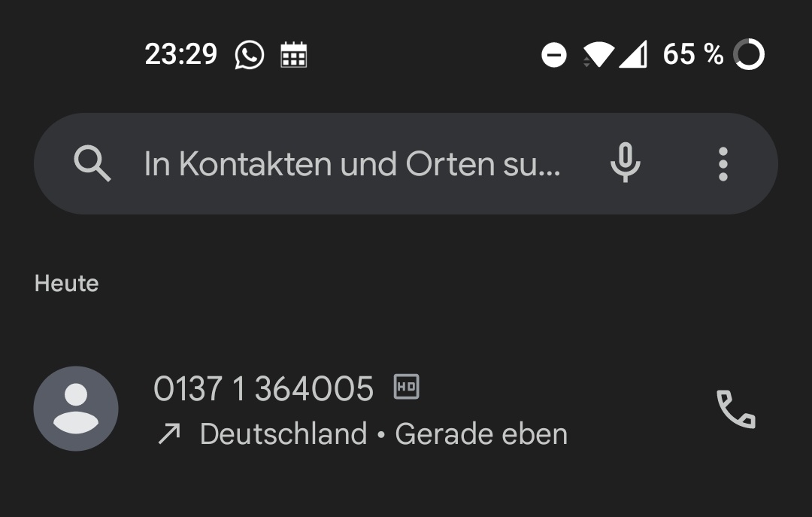Call back 0137 1 364005 with phone icon
The image size is (812, 517).
coord(736,409)
